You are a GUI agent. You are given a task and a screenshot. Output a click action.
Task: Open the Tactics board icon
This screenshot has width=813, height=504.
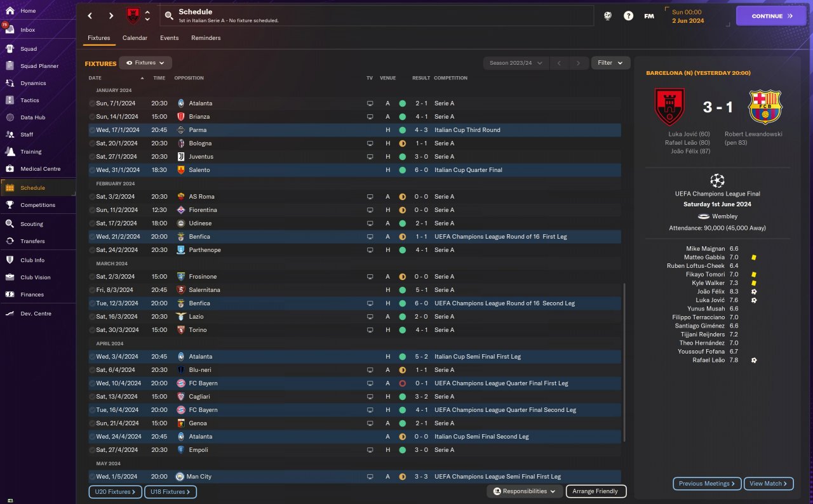point(10,100)
